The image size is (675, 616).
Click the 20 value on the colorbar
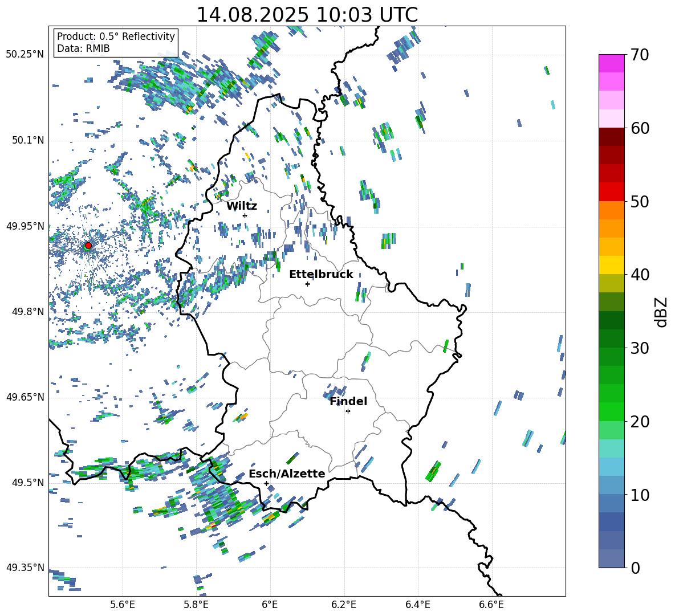pos(640,422)
